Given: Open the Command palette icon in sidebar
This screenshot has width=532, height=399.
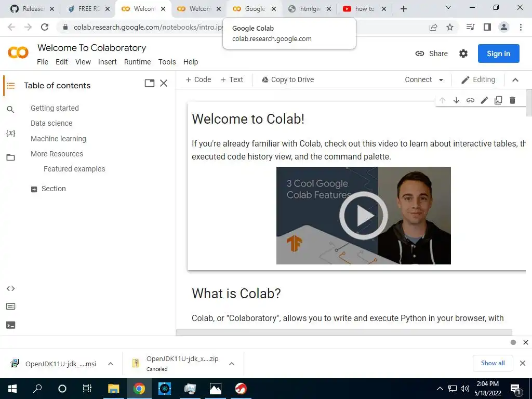Looking at the screenshot, I should tap(10, 307).
